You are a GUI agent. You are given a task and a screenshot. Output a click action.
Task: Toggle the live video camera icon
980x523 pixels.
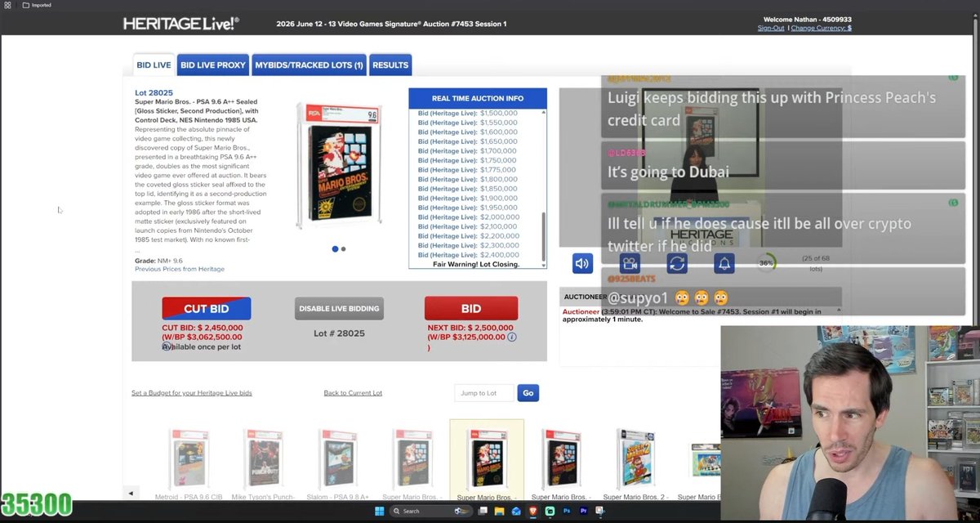coord(630,263)
